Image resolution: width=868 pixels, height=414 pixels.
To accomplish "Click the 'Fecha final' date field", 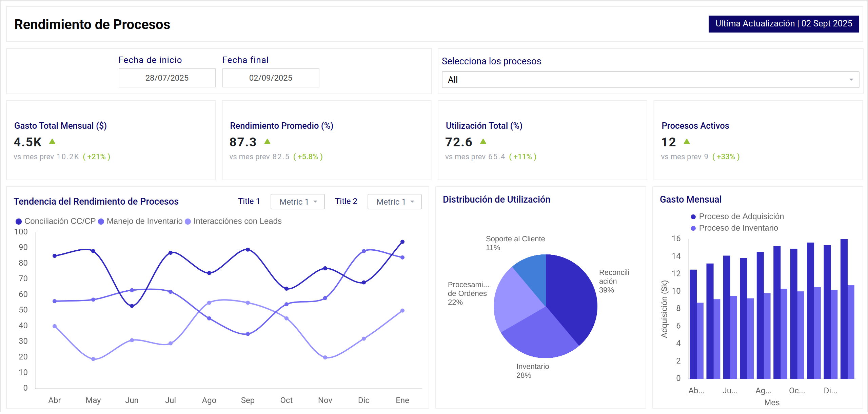I will point(270,78).
